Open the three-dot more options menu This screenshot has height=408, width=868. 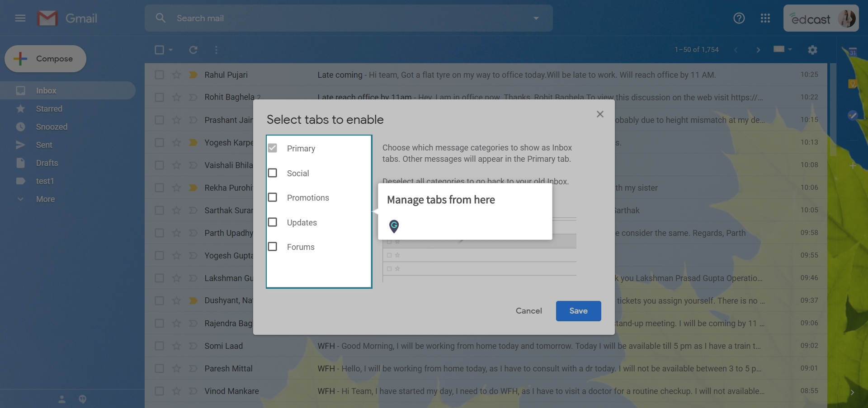[x=216, y=50]
